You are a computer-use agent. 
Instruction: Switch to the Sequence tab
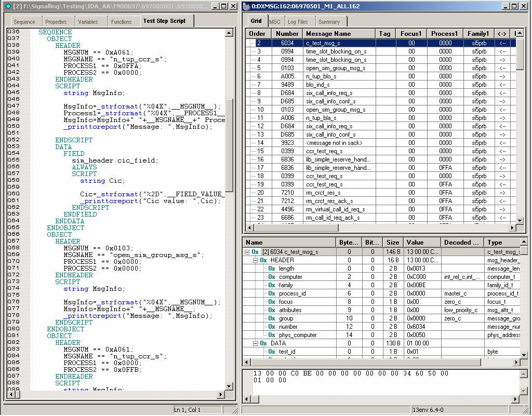pyautogui.click(x=24, y=22)
